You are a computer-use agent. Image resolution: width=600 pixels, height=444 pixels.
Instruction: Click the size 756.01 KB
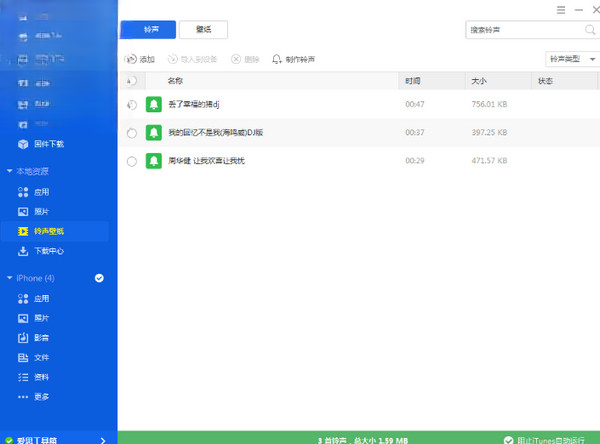[x=489, y=104]
